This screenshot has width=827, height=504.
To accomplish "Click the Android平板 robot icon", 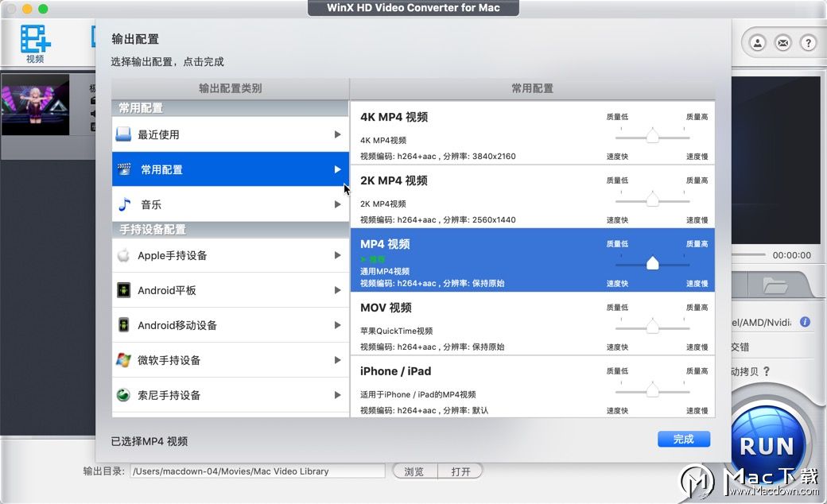I will pyautogui.click(x=123, y=290).
